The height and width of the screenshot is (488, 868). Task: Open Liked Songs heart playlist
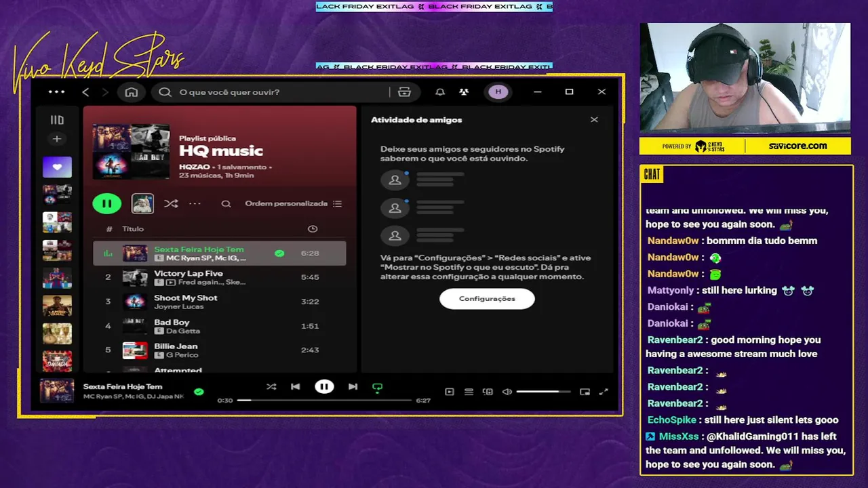click(57, 167)
